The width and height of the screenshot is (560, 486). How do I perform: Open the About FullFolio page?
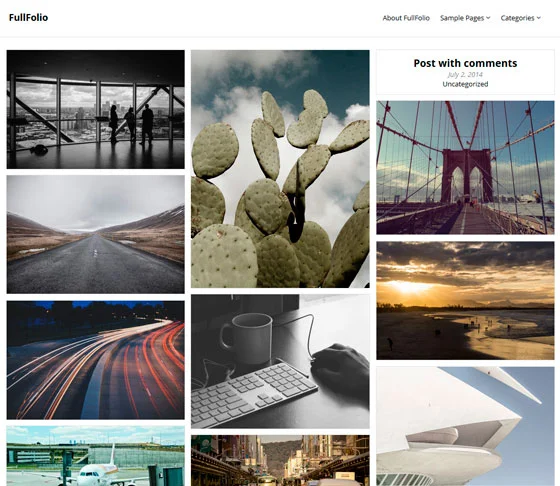(x=406, y=18)
